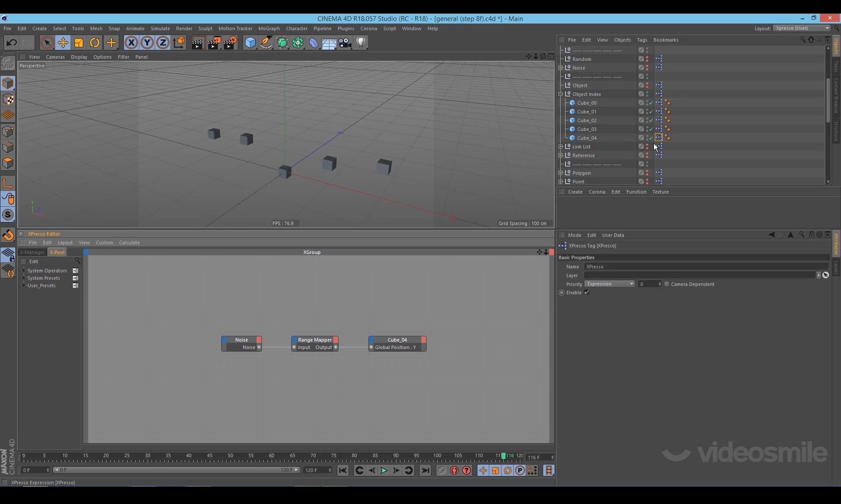The height and width of the screenshot is (504, 841).
Task: Click the Undo arrow icon
Action: coord(12,42)
